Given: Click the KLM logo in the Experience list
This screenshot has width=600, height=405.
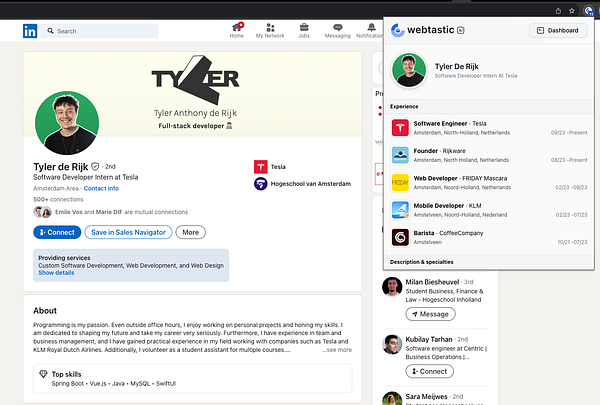Looking at the screenshot, I should point(400,210).
